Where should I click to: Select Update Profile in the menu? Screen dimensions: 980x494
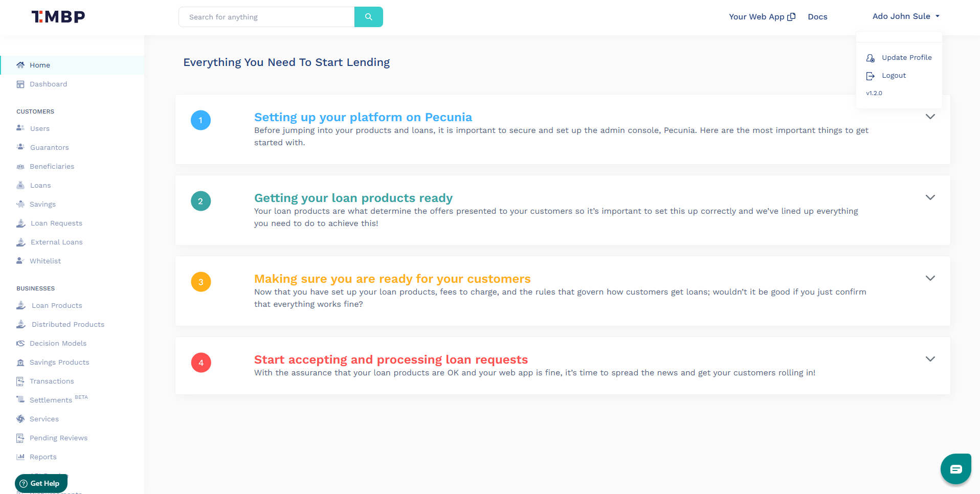[x=906, y=57]
